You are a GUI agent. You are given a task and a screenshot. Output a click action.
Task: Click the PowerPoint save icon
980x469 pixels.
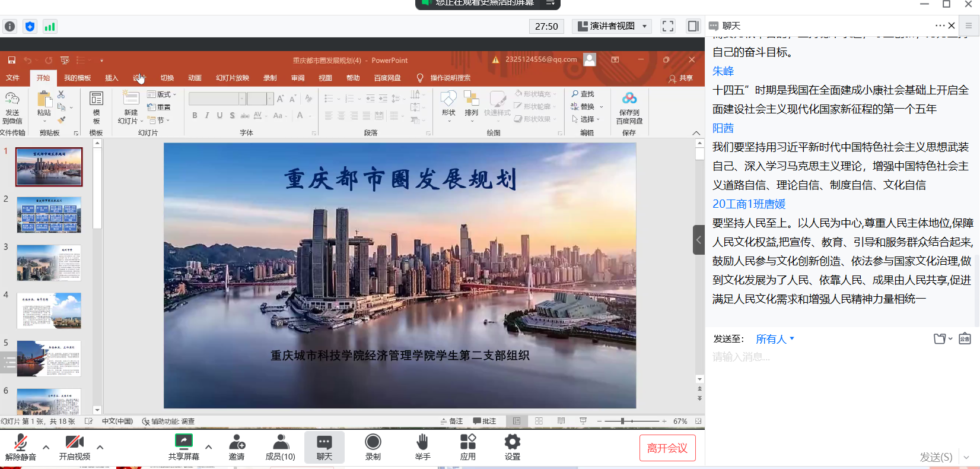11,60
